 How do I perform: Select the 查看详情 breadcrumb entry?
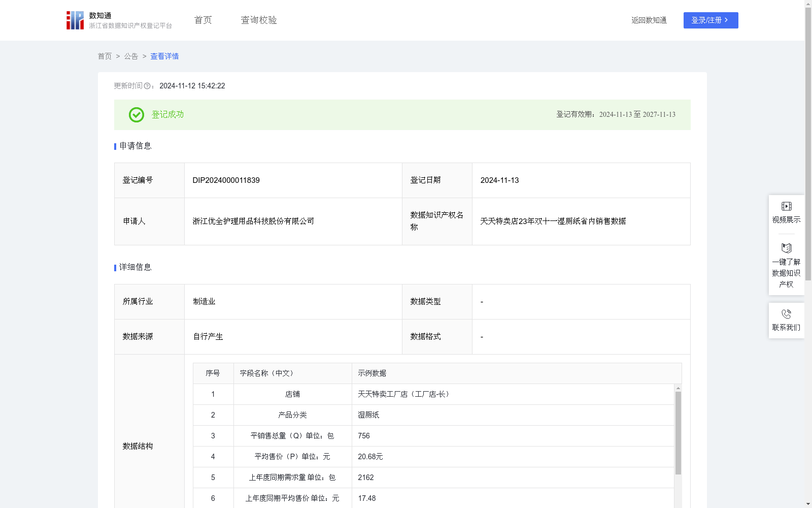pyautogui.click(x=164, y=56)
